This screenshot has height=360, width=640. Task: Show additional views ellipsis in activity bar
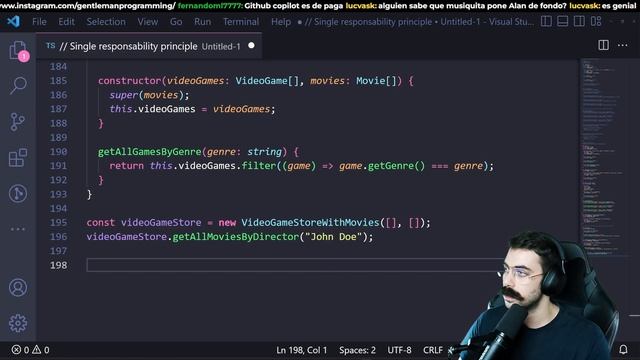[18, 229]
